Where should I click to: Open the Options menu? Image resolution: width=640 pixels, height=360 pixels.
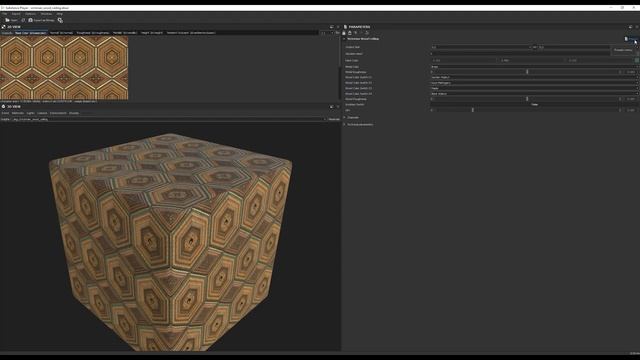click(x=31, y=14)
